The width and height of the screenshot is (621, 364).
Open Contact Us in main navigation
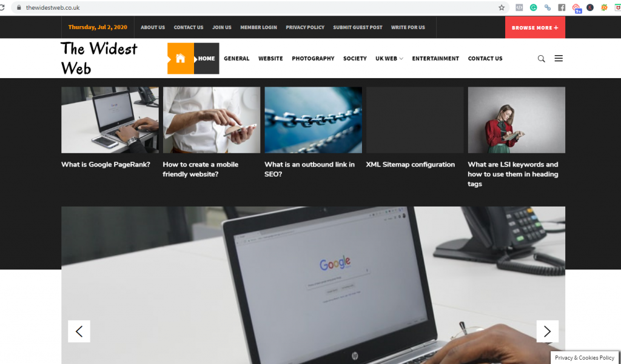point(485,59)
